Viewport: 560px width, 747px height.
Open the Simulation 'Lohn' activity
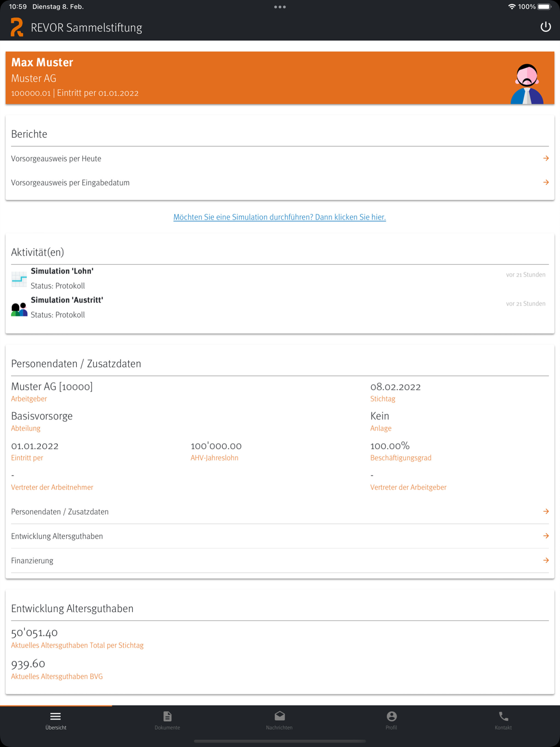[280, 278]
